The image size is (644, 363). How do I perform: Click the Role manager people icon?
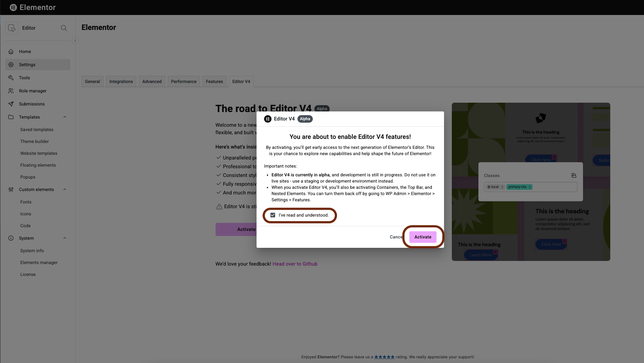[11, 91]
